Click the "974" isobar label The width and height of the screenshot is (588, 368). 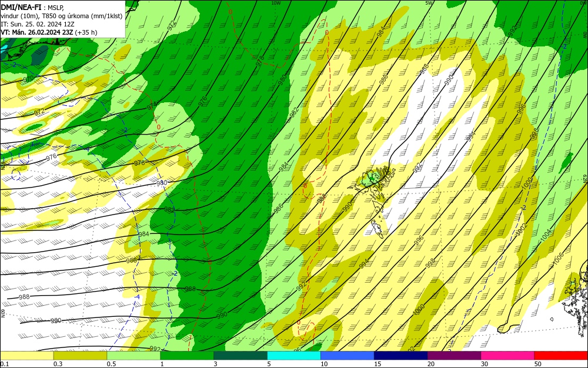click(152, 106)
